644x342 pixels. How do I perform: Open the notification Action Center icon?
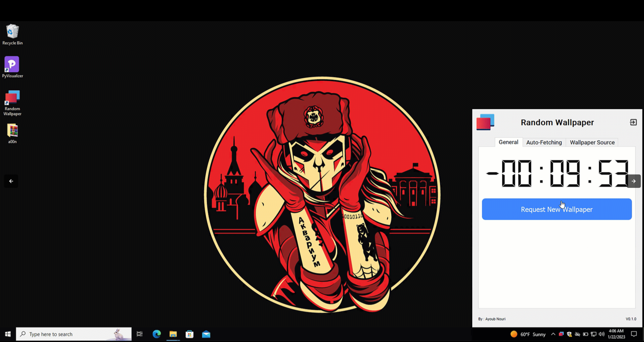634,334
